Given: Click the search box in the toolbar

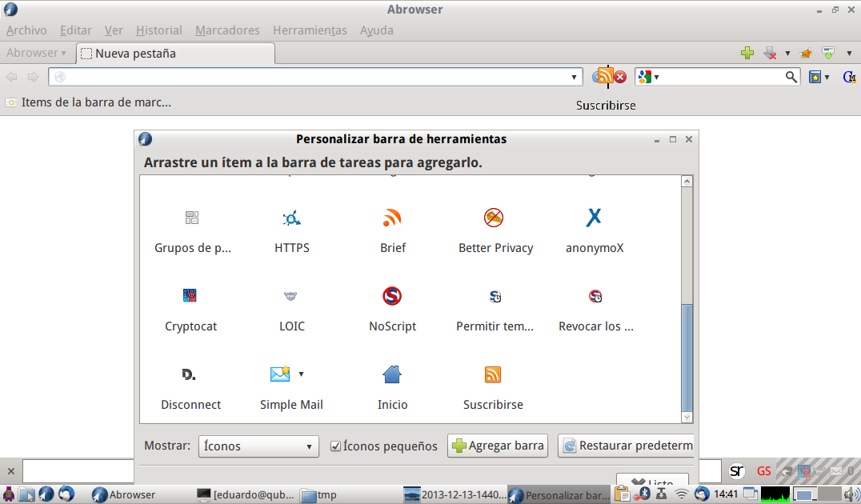Looking at the screenshot, I should (x=720, y=77).
